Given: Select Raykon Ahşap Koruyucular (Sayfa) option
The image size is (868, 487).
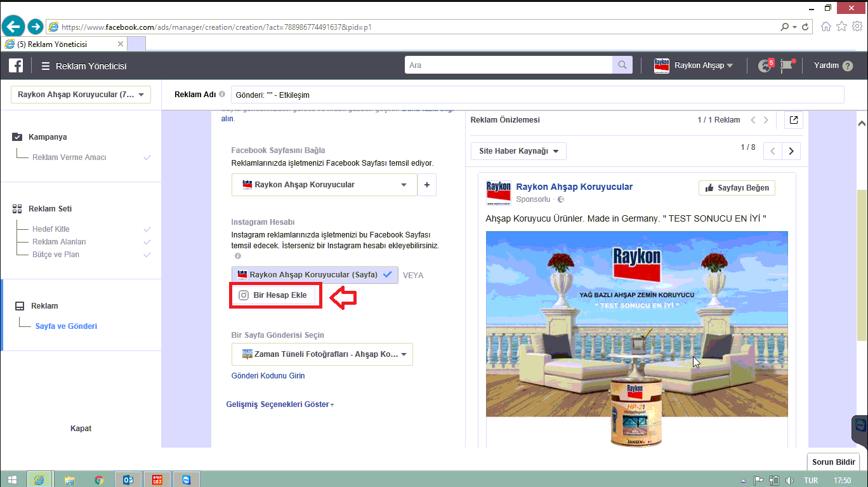Looking at the screenshot, I should [x=315, y=275].
